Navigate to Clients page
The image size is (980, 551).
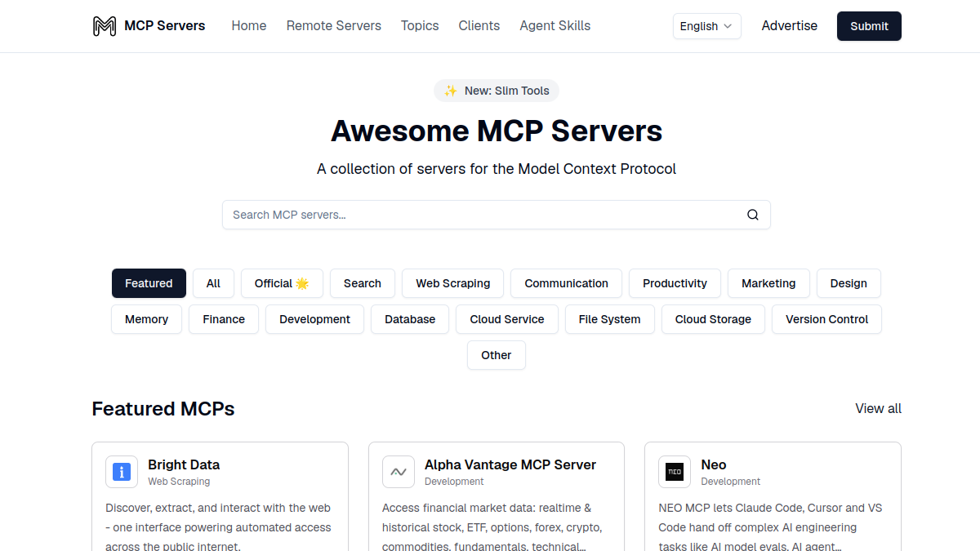point(479,26)
